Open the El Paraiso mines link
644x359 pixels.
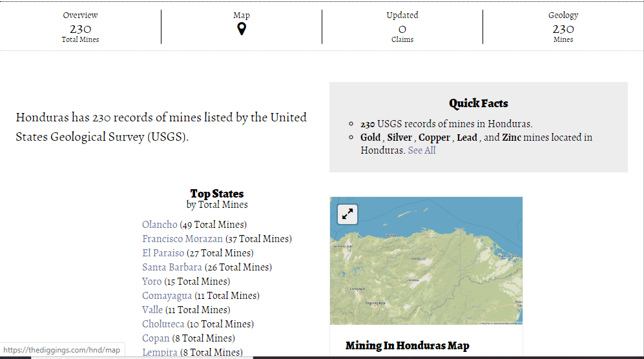click(x=163, y=253)
